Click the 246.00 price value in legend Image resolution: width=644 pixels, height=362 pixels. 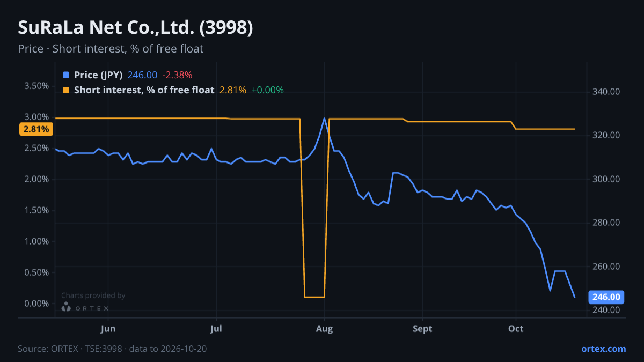click(142, 75)
